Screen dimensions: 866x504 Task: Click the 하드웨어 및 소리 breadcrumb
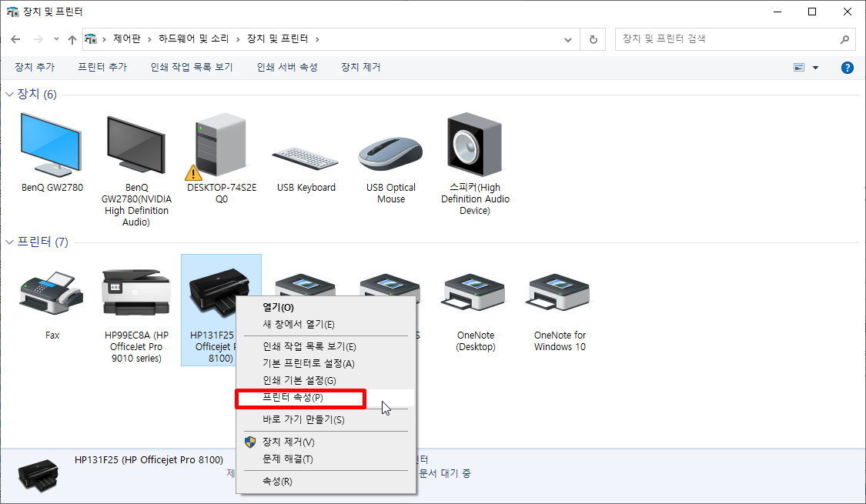[x=194, y=39]
